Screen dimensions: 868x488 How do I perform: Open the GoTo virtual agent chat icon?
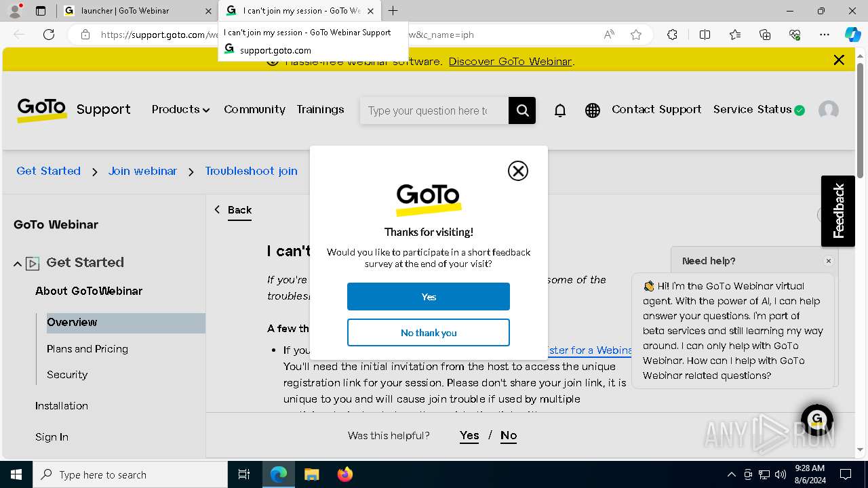(x=816, y=420)
